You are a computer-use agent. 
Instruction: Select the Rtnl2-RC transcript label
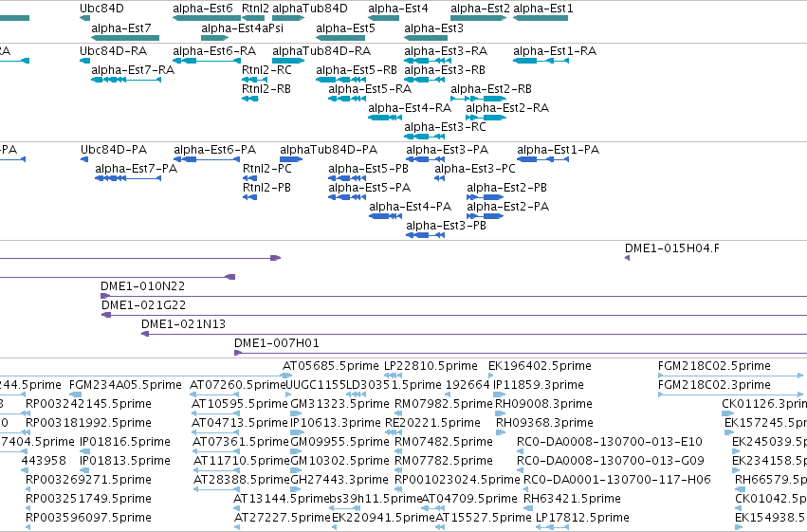[266, 69]
